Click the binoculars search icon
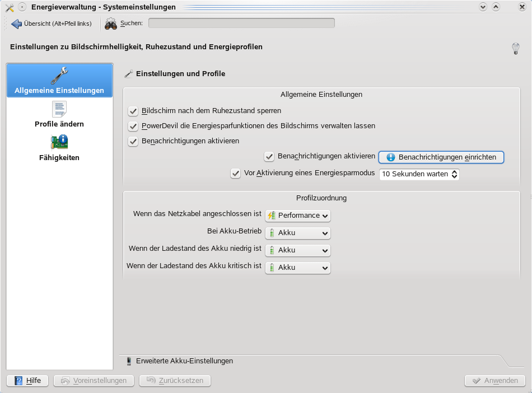532x393 pixels. 111,24
